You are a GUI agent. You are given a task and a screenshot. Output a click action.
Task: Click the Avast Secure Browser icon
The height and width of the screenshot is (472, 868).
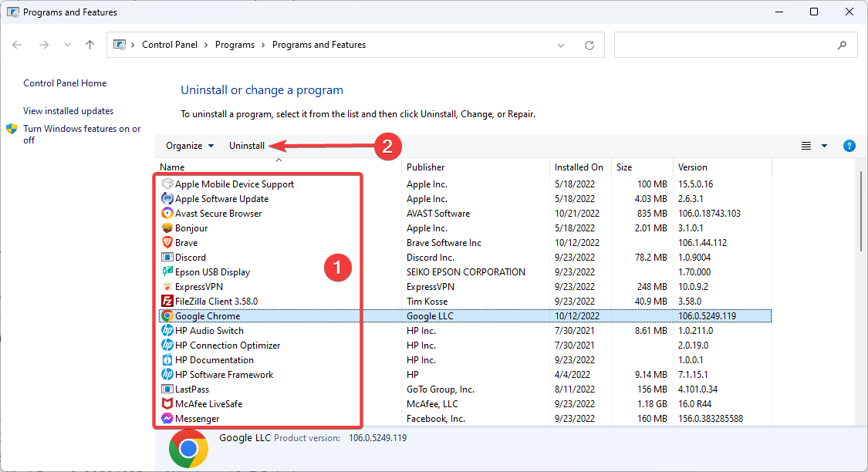(x=167, y=213)
